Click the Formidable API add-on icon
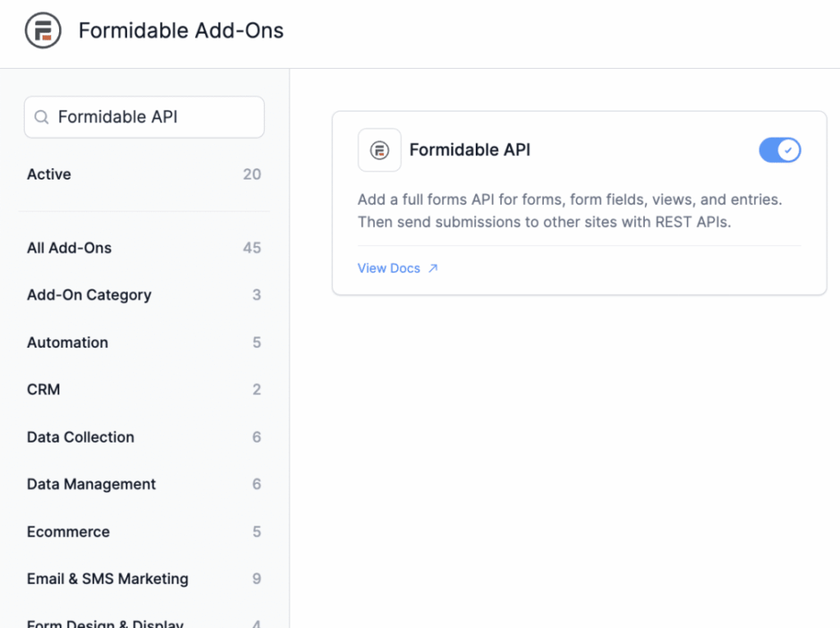This screenshot has width=840, height=628. pos(379,150)
